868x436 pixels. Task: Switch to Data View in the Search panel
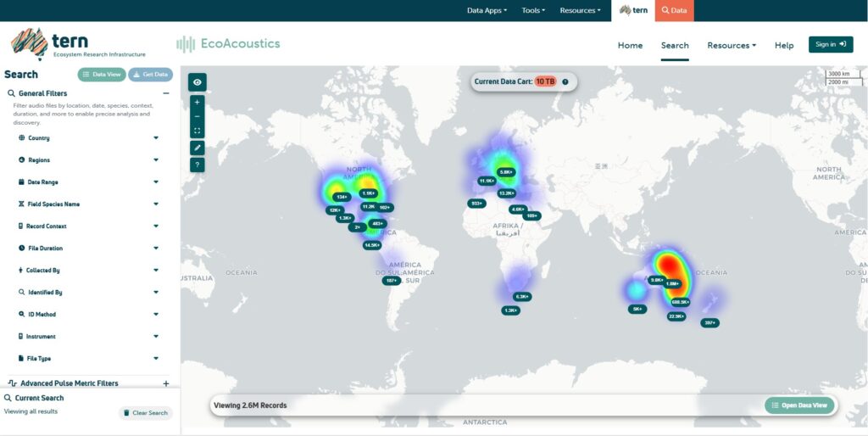tap(101, 75)
